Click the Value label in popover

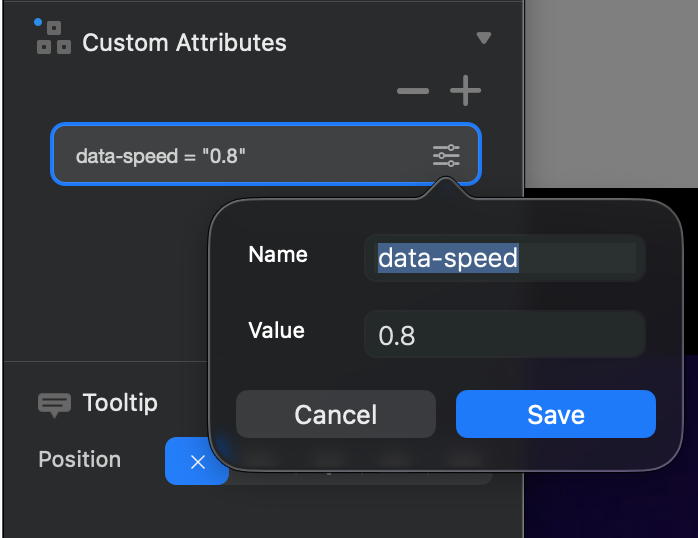(276, 331)
